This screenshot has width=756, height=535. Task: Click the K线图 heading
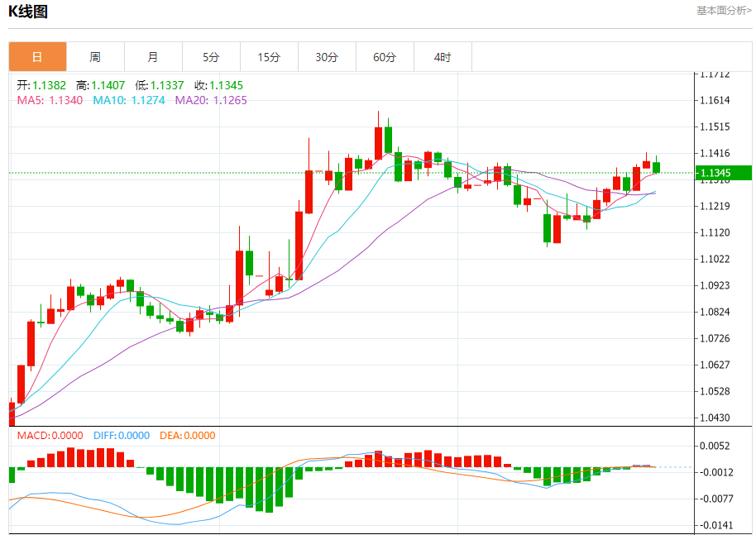(x=28, y=11)
